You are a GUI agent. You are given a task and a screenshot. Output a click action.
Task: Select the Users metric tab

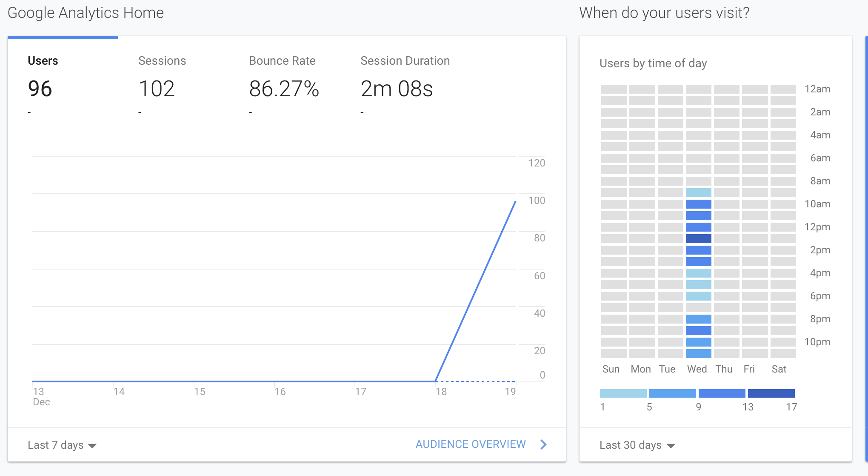pos(63,81)
